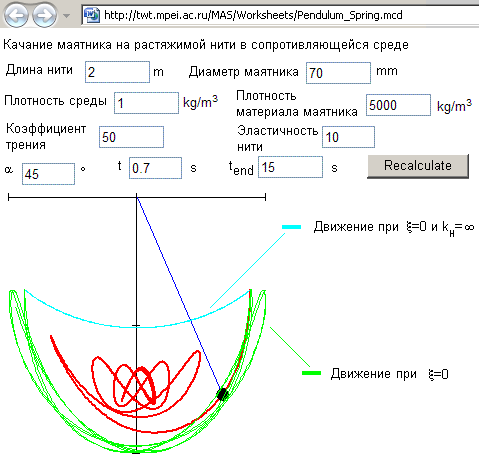Click the Длина нити input field

click(117, 72)
